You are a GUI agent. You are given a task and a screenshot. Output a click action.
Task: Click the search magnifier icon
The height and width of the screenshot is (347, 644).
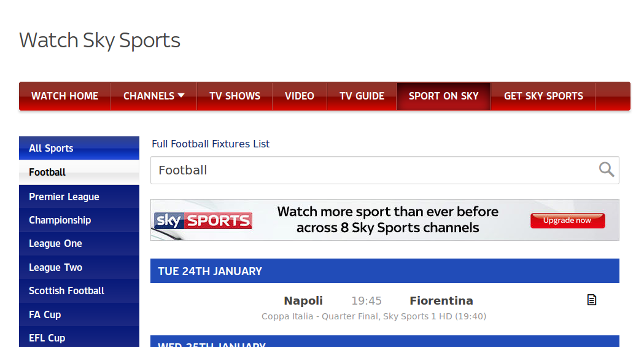point(606,170)
